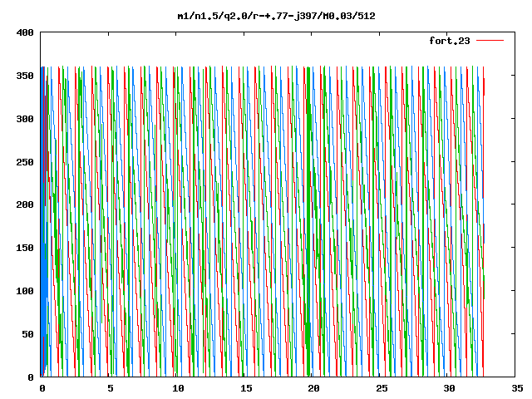Image resolution: width=532 pixels, height=399 pixels.
Task: Click x-axis label 10
Action: (x=178, y=388)
